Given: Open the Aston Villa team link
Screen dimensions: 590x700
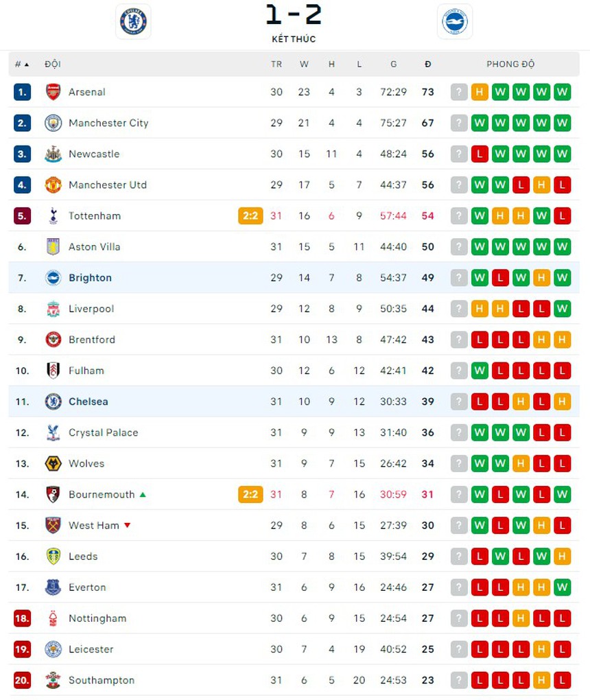Looking at the screenshot, I should (x=94, y=246).
